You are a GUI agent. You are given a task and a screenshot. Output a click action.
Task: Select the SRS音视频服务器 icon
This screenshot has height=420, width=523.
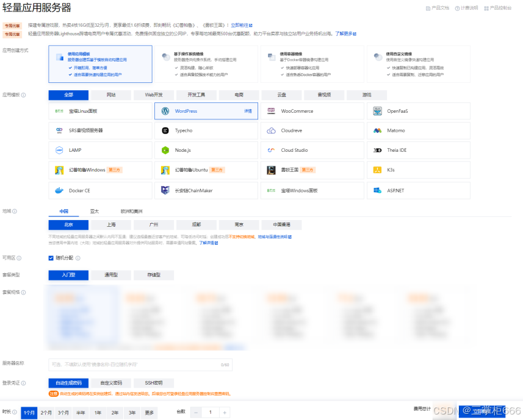59,130
